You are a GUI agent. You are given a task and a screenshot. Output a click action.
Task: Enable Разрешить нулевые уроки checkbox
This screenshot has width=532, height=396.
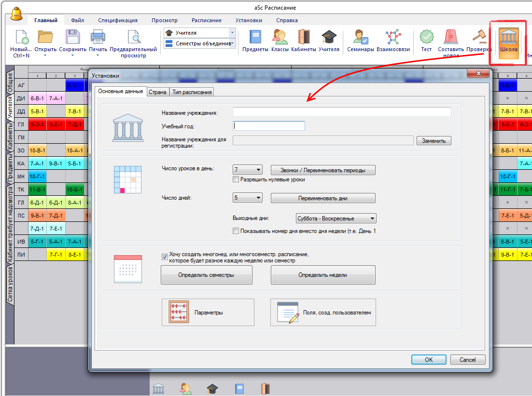[x=236, y=179]
